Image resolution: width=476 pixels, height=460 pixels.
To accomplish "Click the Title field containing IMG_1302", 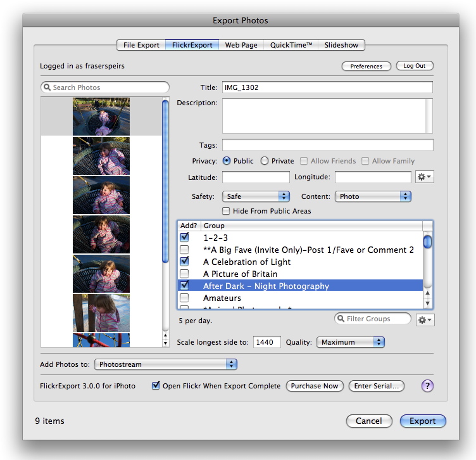I will 327,87.
